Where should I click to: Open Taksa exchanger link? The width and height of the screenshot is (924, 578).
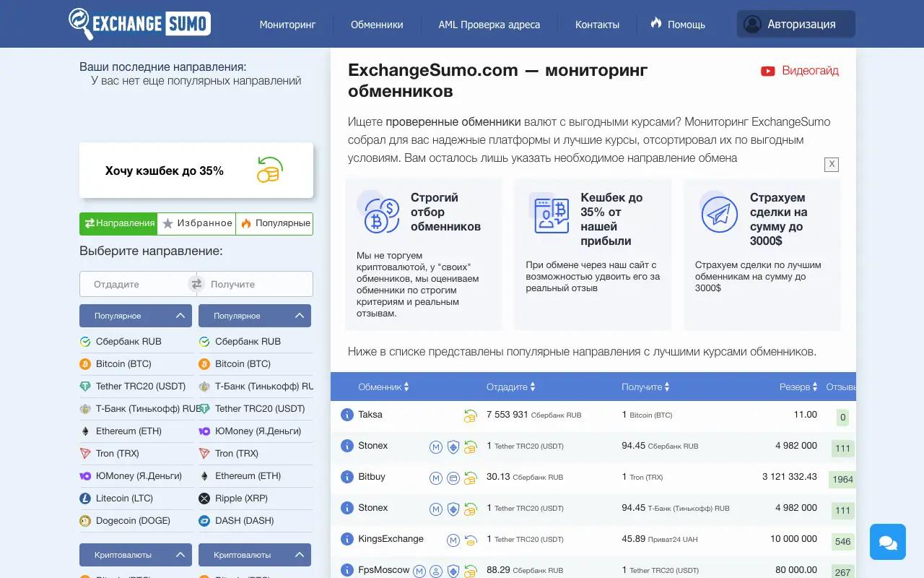coord(370,415)
